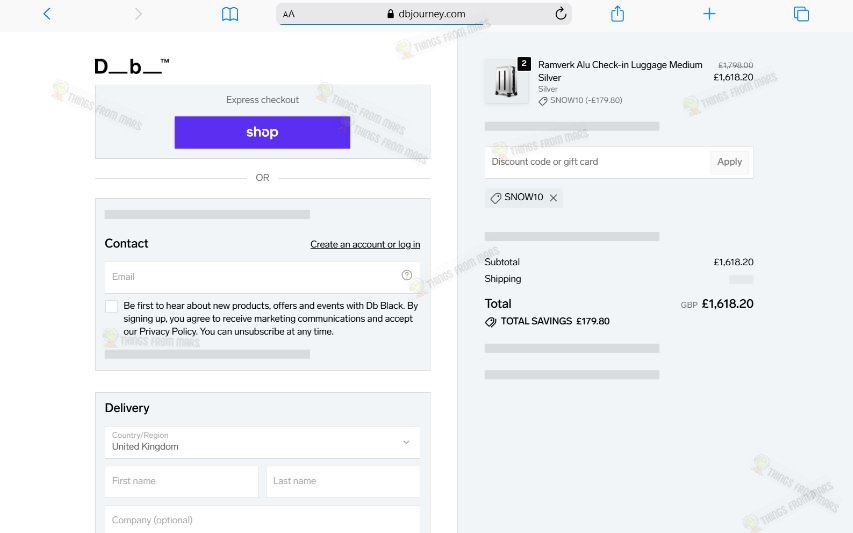Viewport: 853px width, 533px height.
Task: Click the Last name field
Action: pyautogui.click(x=343, y=481)
